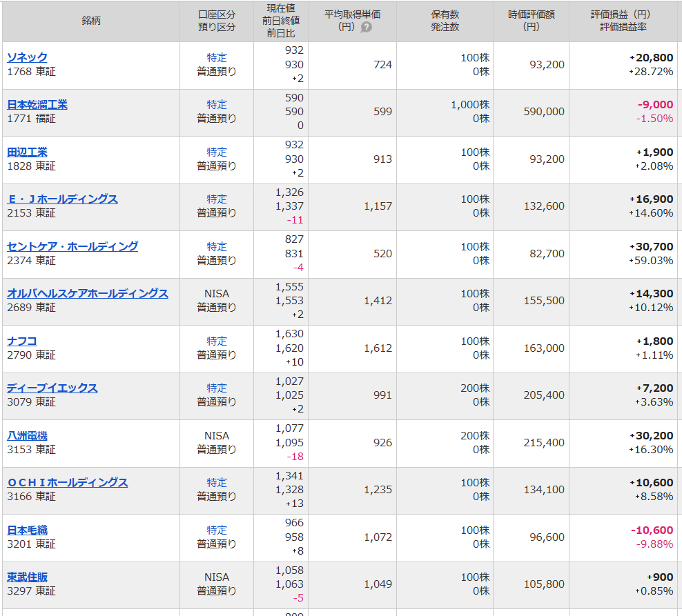Click the 現在値 前日終値 前日比 header
Screen dimensions: 682x616
281,21
